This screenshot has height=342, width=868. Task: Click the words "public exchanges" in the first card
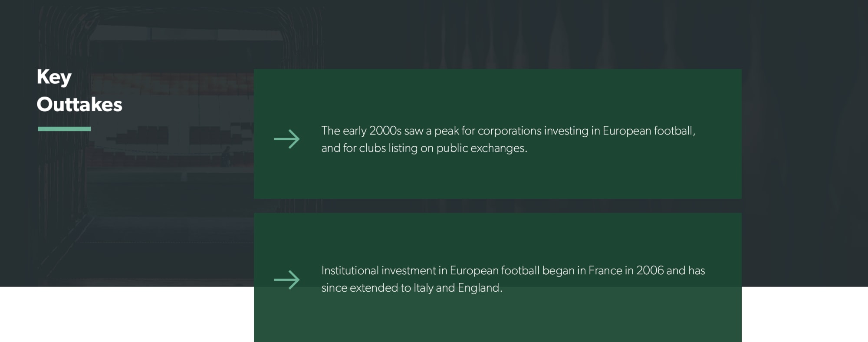coord(481,148)
